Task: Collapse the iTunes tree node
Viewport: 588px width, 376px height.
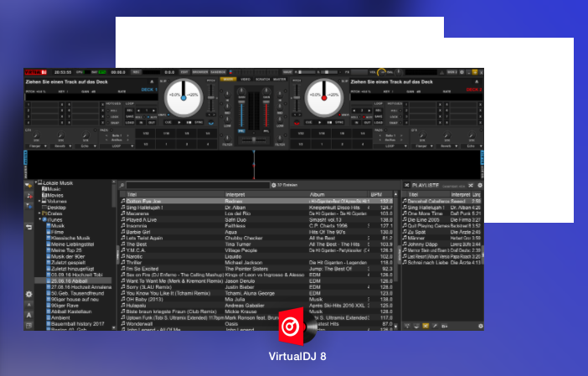Action: pyautogui.click(x=39, y=219)
